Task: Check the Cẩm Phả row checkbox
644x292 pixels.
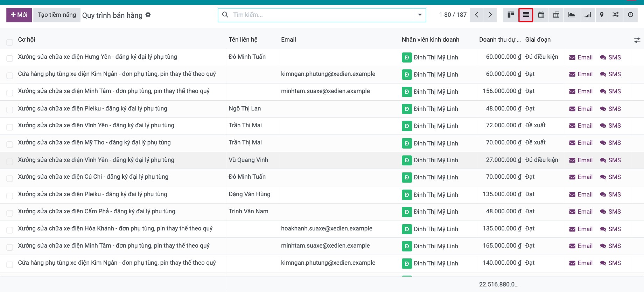Action: 10,213
